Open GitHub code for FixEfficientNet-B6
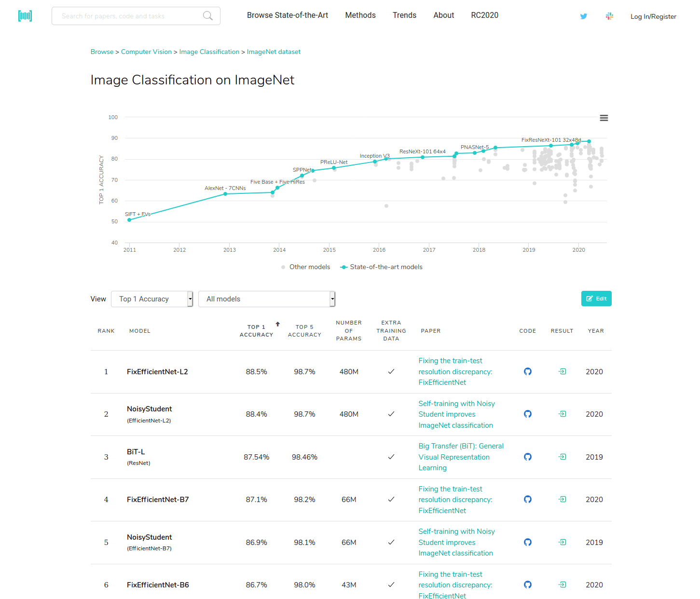Viewport: 700px width, 599px height. tap(528, 585)
